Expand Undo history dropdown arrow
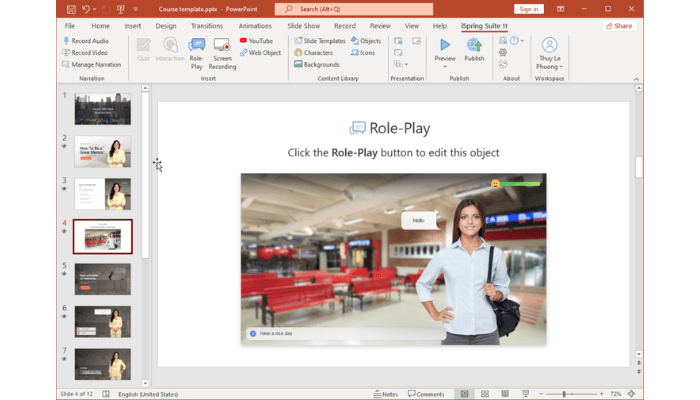 coord(94,9)
